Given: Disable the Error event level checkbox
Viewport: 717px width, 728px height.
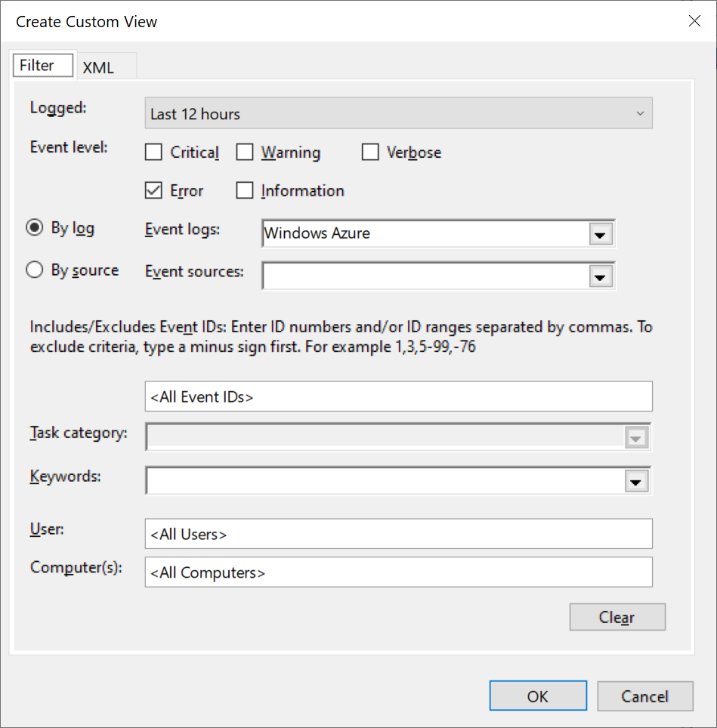Looking at the screenshot, I should click(x=153, y=190).
